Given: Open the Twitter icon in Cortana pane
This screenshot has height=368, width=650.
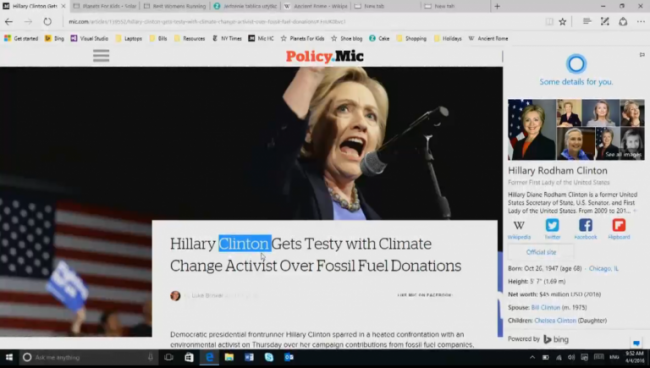Looking at the screenshot, I should pyautogui.click(x=552, y=229).
